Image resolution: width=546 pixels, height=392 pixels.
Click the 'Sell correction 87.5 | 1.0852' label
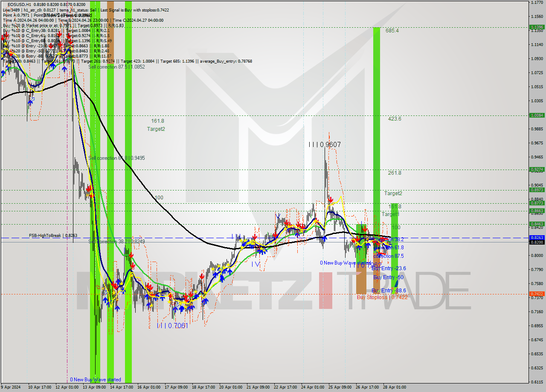[x=116, y=67]
